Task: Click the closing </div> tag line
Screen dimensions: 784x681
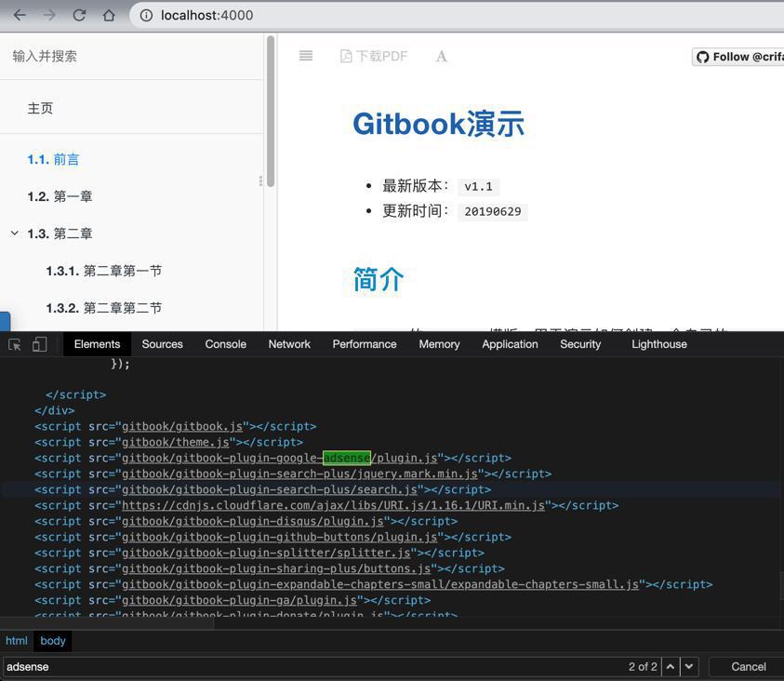Action: 55,410
